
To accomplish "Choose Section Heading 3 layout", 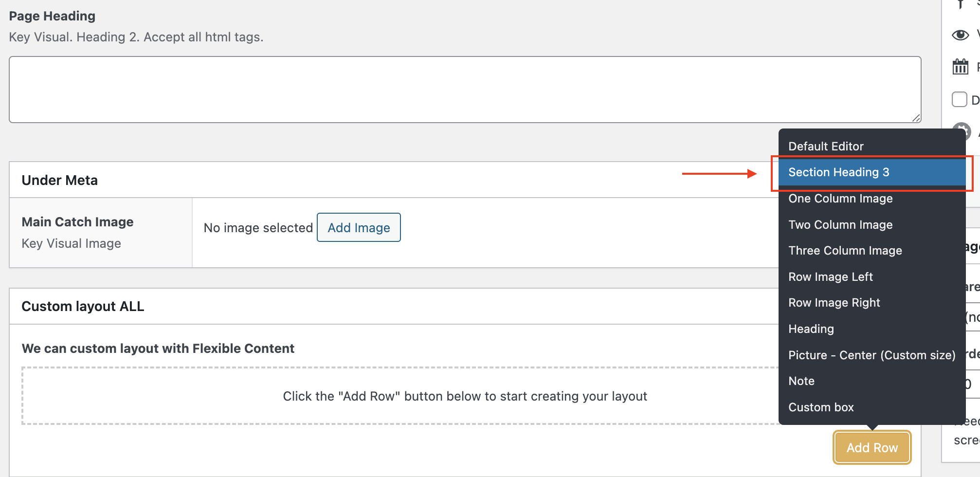I will [x=838, y=172].
